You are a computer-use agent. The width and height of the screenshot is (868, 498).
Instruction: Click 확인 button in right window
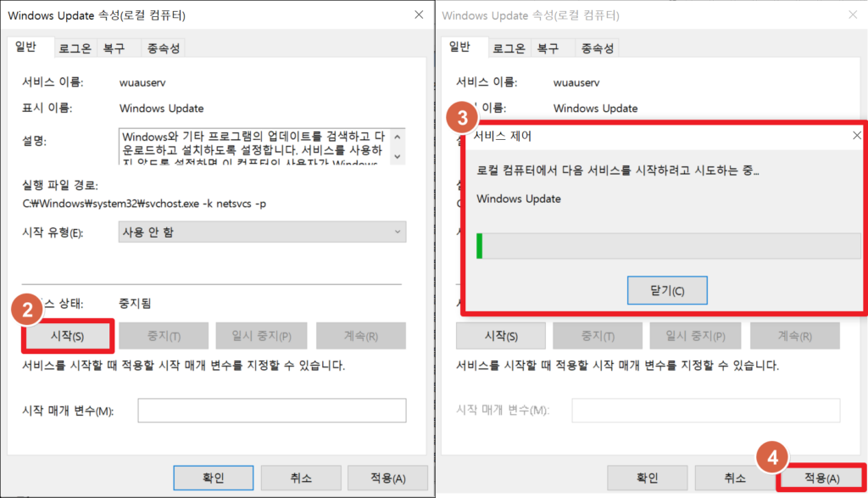[647, 478]
